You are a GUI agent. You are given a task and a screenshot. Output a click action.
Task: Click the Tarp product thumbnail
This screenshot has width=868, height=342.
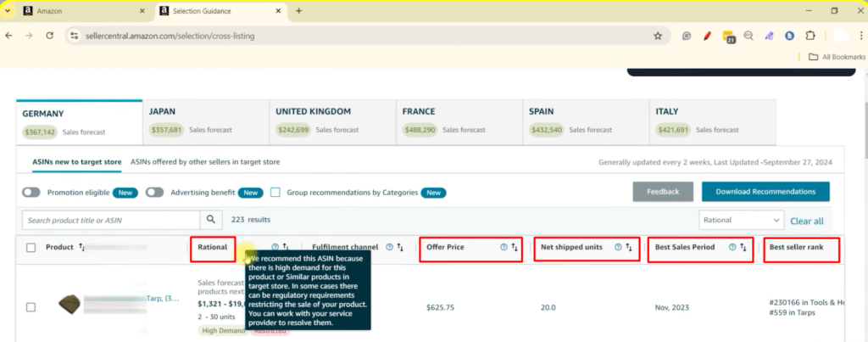click(70, 305)
